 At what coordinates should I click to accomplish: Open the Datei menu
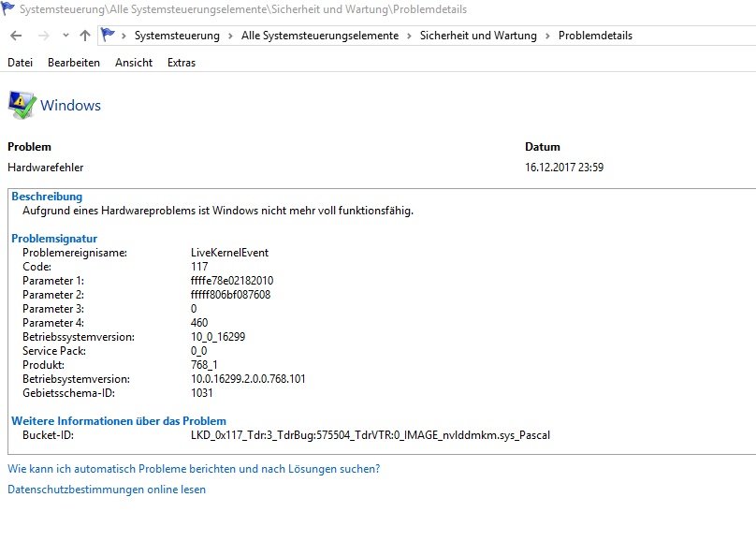(21, 63)
